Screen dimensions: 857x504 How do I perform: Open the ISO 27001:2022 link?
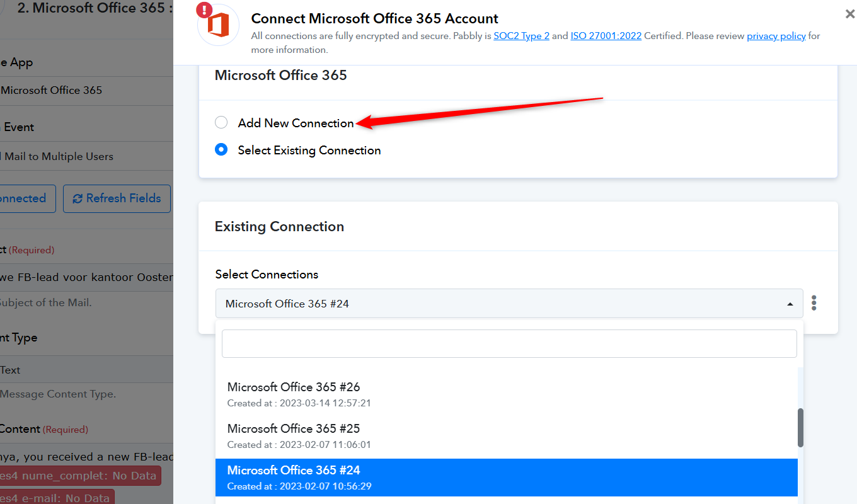[x=606, y=36]
